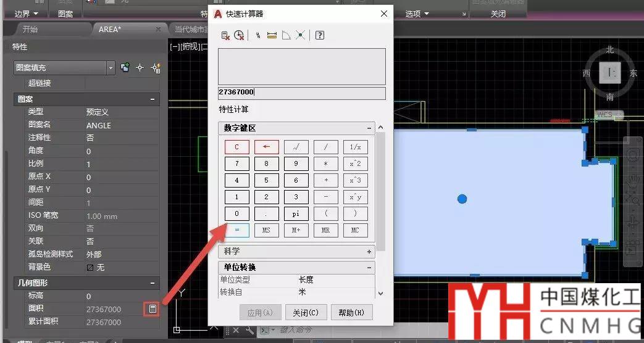The height and width of the screenshot is (343, 644).
Task: Collapse the 单位转换 section
Action: (369, 268)
